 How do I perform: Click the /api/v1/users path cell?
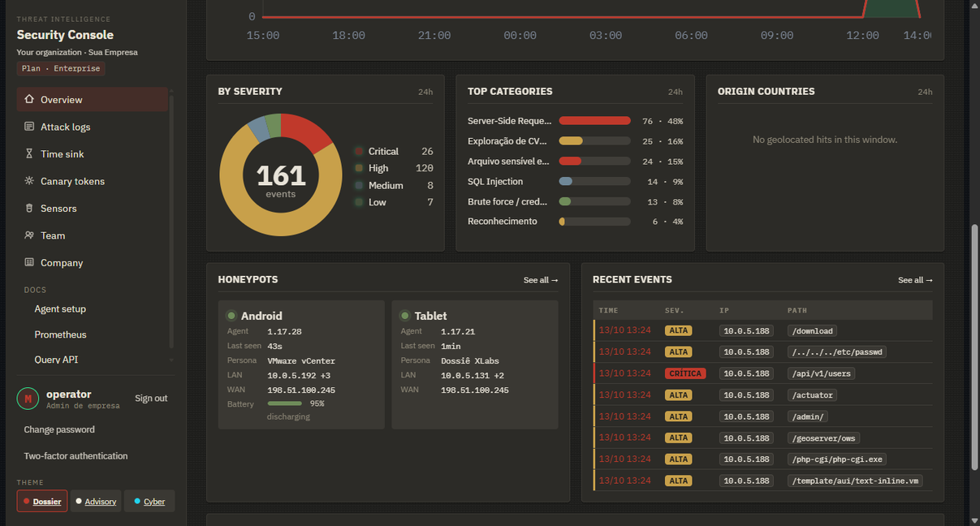pyautogui.click(x=821, y=373)
